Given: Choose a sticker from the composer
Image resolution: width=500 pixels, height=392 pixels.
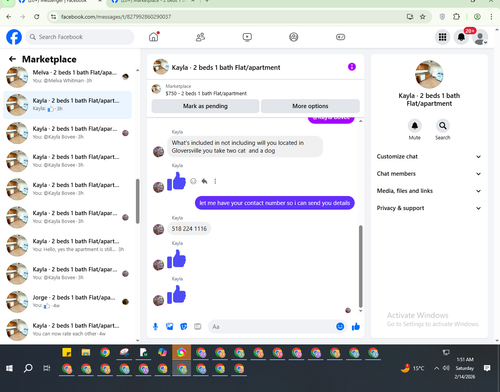Looking at the screenshot, I should [x=183, y=327].
